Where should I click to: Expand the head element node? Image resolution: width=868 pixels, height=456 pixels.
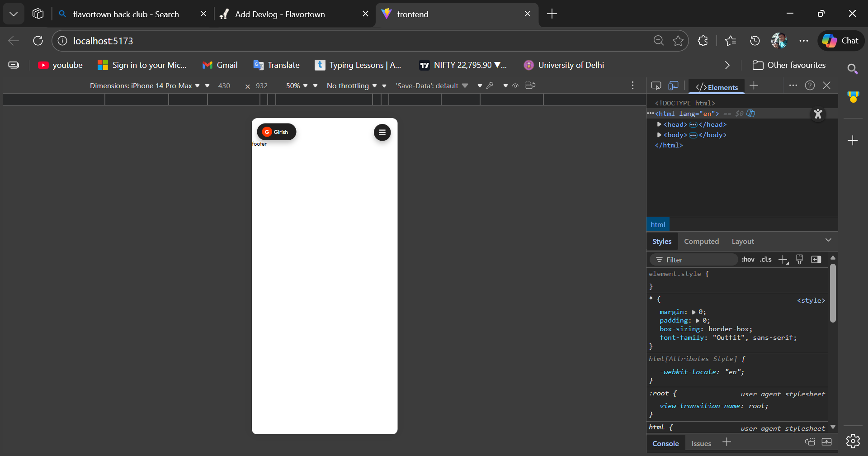(659, 124)
